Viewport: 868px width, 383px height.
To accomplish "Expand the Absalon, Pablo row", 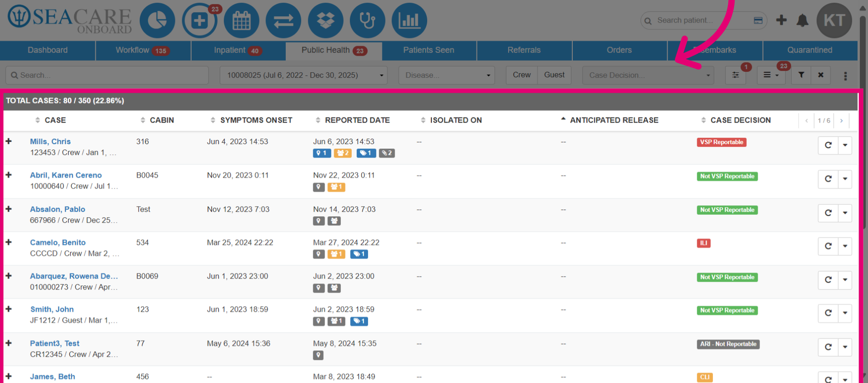I will 9,209.
